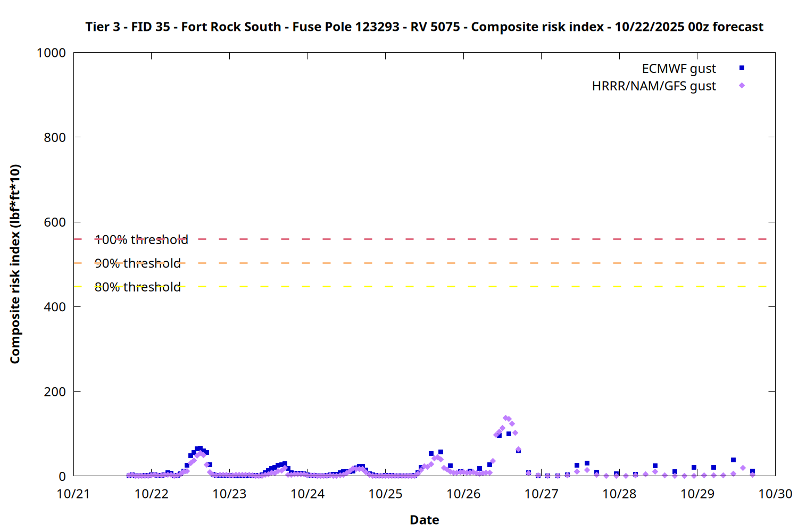
Task: Select the 10/28 date tick label
Action: (619, 494)
